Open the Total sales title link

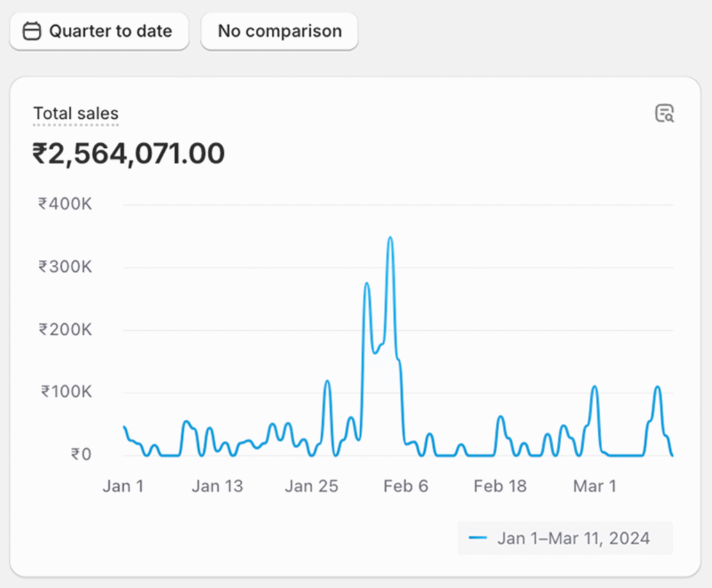pyautogui.click(x=76, y=113)
